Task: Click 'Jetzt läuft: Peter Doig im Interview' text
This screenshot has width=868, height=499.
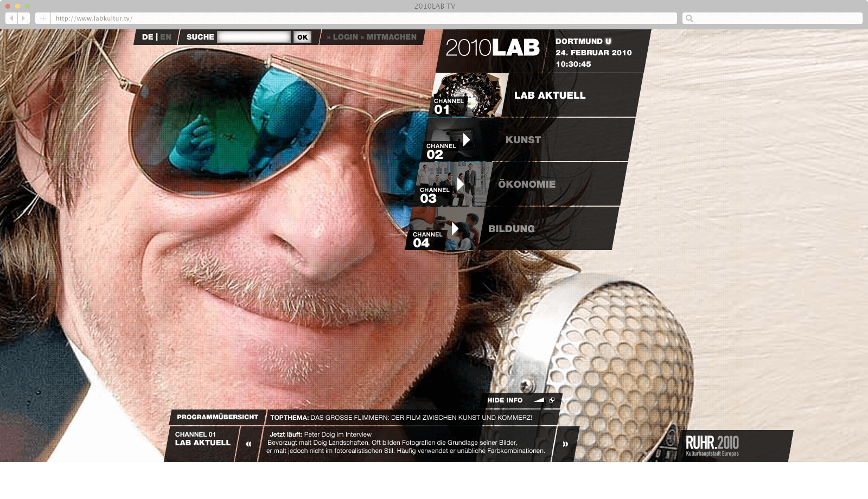Action: 321,434
